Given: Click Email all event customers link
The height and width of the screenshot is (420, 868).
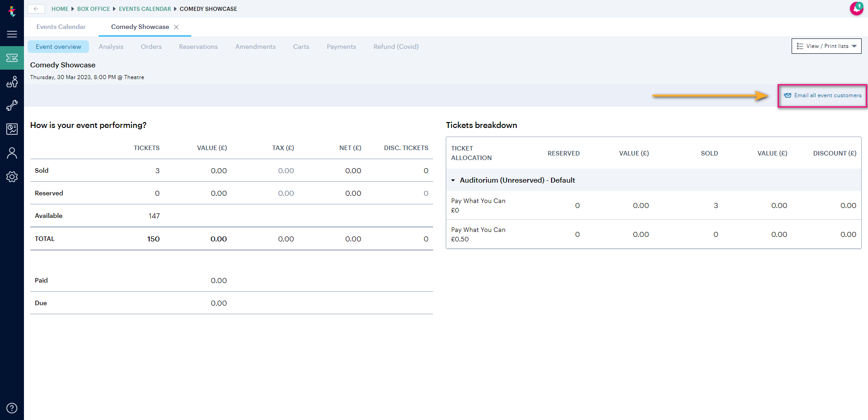Looking at the screenshot, I should pos(823,95).
